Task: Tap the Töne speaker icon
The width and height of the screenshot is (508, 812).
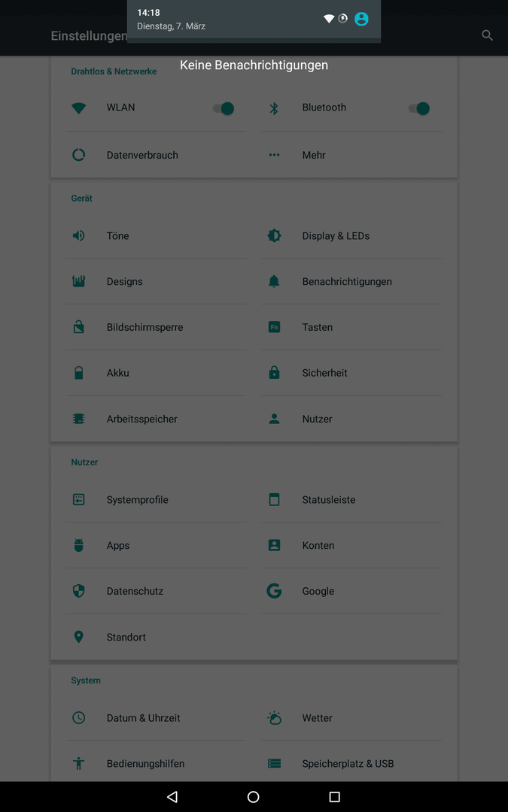Action: click(x=78, y=235)
